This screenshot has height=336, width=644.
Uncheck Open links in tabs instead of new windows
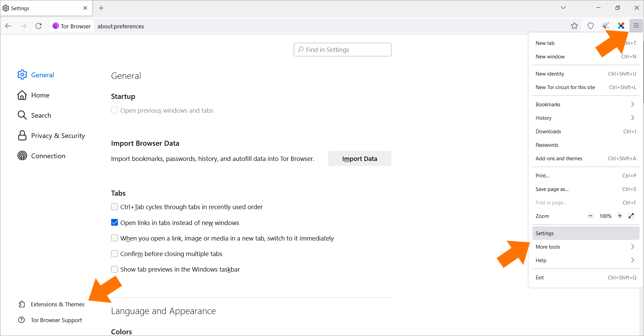coord(114,223)
